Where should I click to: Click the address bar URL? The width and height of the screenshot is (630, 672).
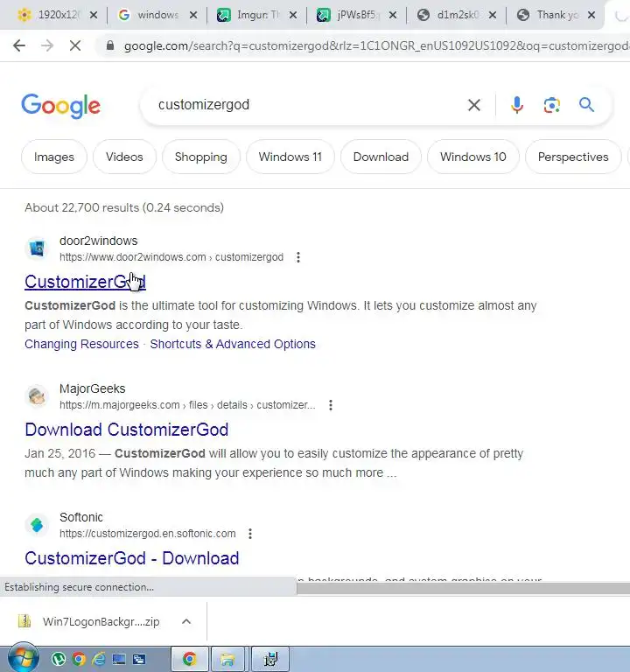tap(376, 45)
